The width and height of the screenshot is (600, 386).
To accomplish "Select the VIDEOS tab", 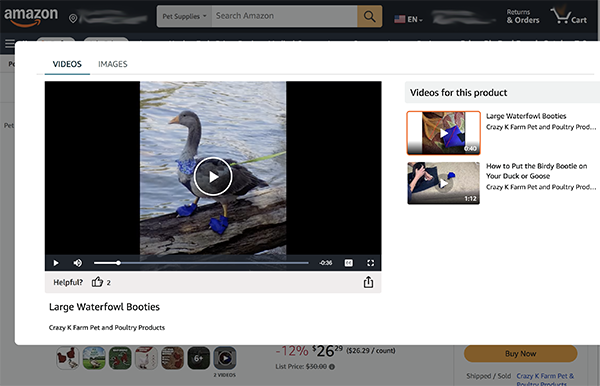I will (67, 64).
